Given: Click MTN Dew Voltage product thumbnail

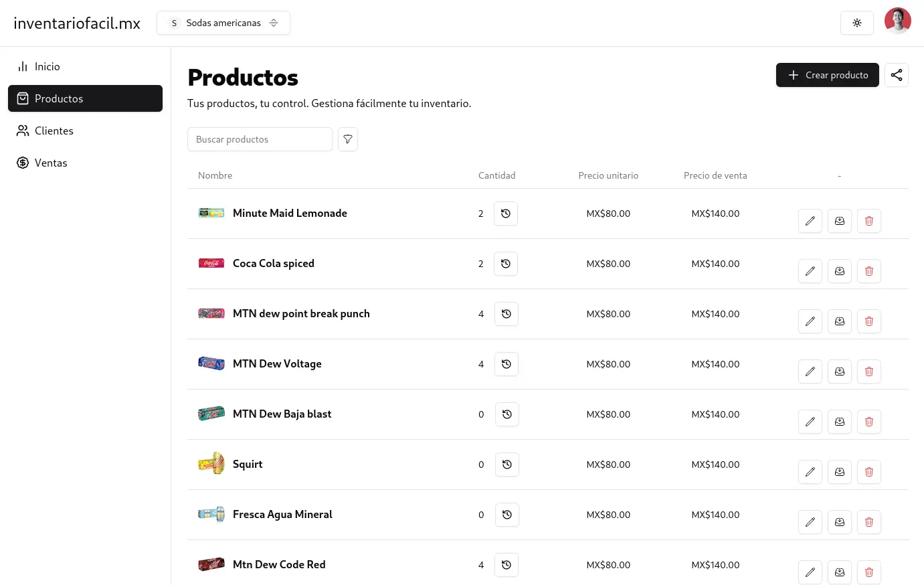Looking at the screenshot, I should coord(211,363).
